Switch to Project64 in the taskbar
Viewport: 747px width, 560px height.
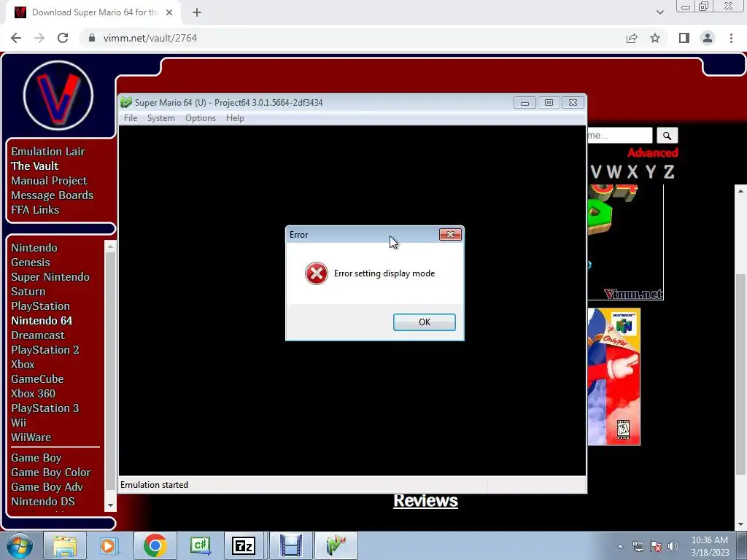[336, 545]
